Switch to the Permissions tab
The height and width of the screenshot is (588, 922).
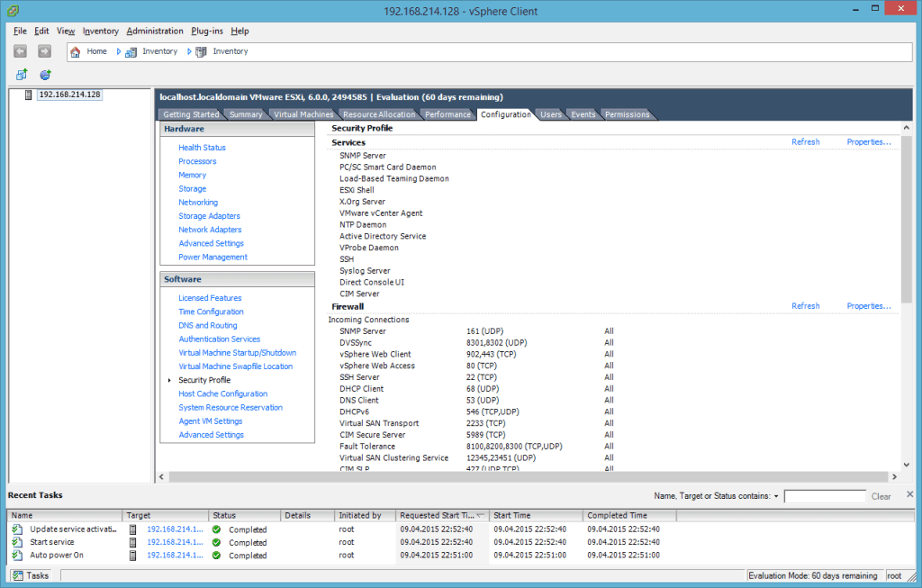click(x=627, y=114)
